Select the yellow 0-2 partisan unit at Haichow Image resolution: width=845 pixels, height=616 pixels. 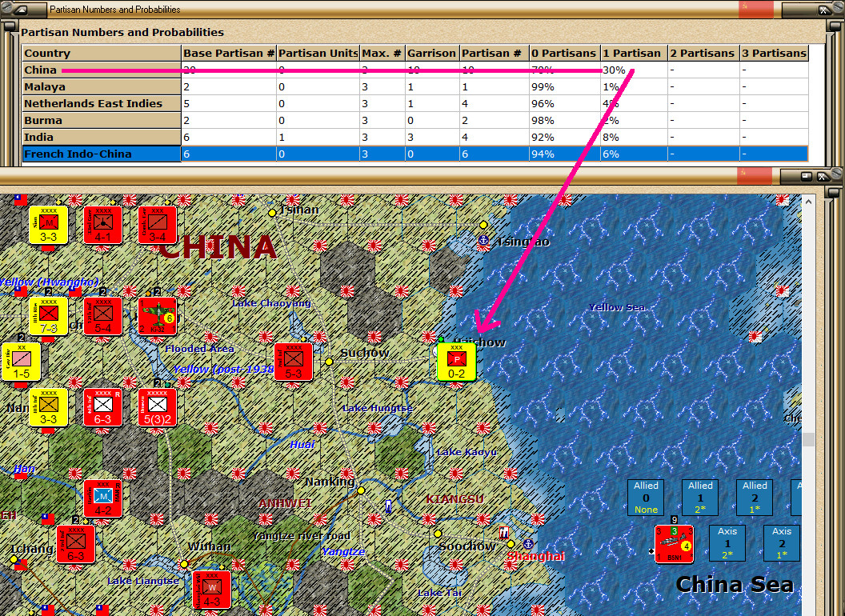456,362
